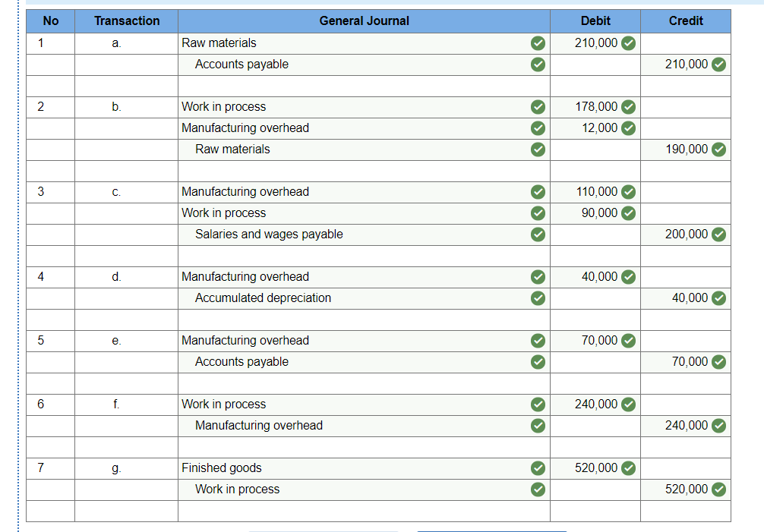Screen dimensions: 764x532
Task: Click check icon next to 520,000 credit
Action: (718, 490)
